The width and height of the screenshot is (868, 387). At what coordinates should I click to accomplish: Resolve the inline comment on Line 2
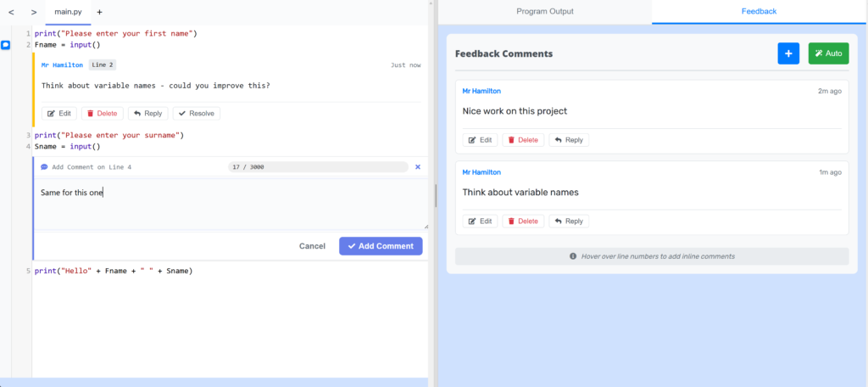coord(196,113)
